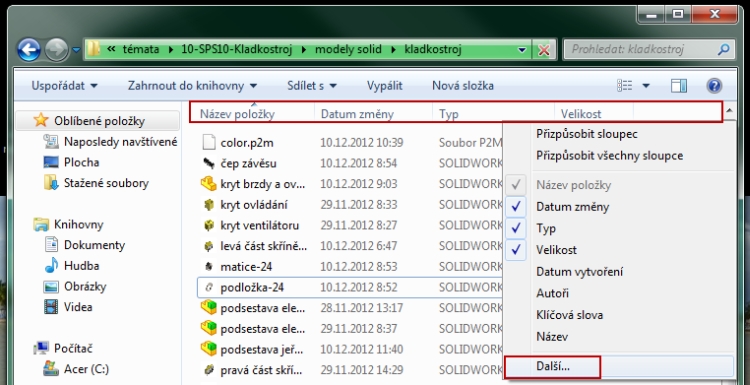Go forward with the greyed arrow button
This screenshot has width=750, height=385.
[56, 50]
